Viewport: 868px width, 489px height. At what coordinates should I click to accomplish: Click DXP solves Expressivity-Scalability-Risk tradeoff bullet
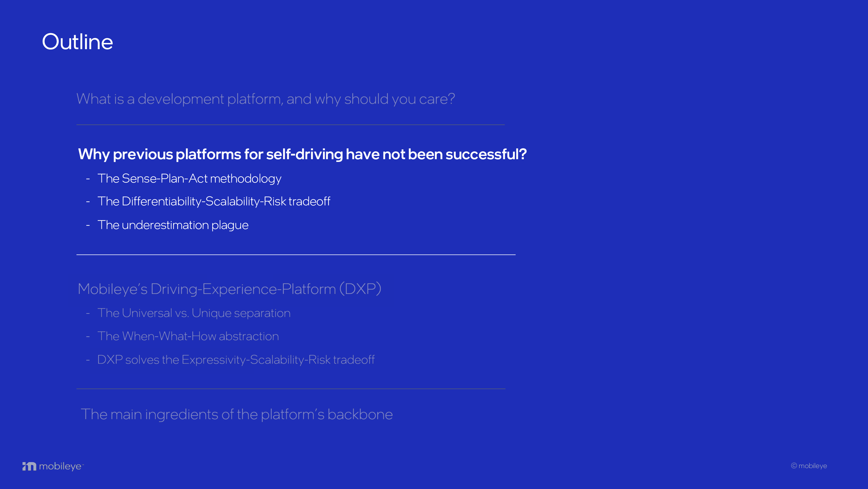(x=236, y=360)
